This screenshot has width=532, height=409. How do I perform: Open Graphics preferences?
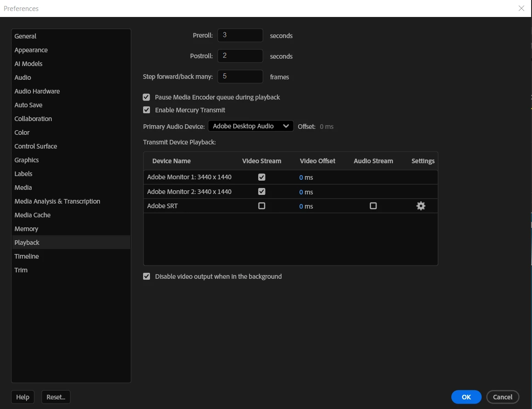(71, 160)
